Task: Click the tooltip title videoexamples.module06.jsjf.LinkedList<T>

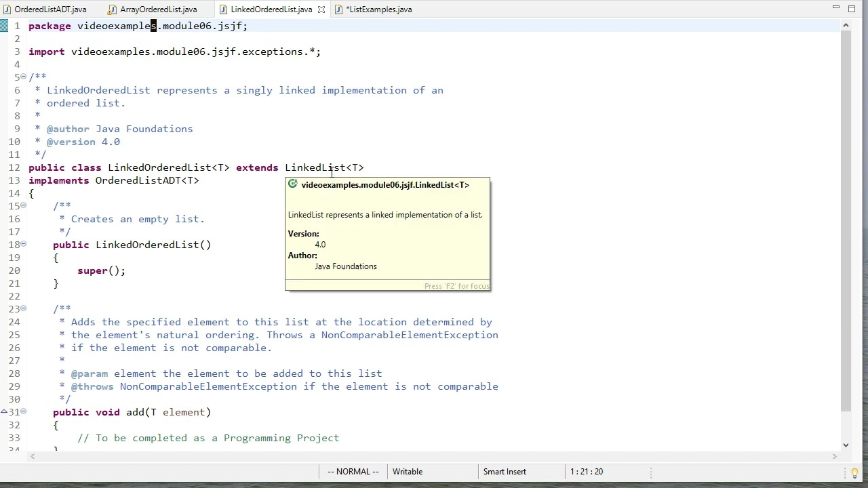Action: [x=385, y=185]
